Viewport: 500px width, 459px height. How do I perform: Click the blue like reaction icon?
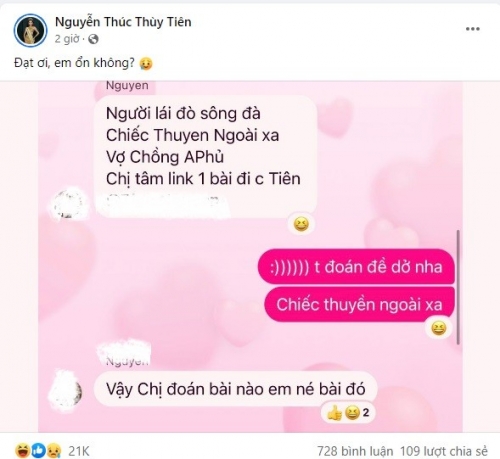click(x=38, y=451)
